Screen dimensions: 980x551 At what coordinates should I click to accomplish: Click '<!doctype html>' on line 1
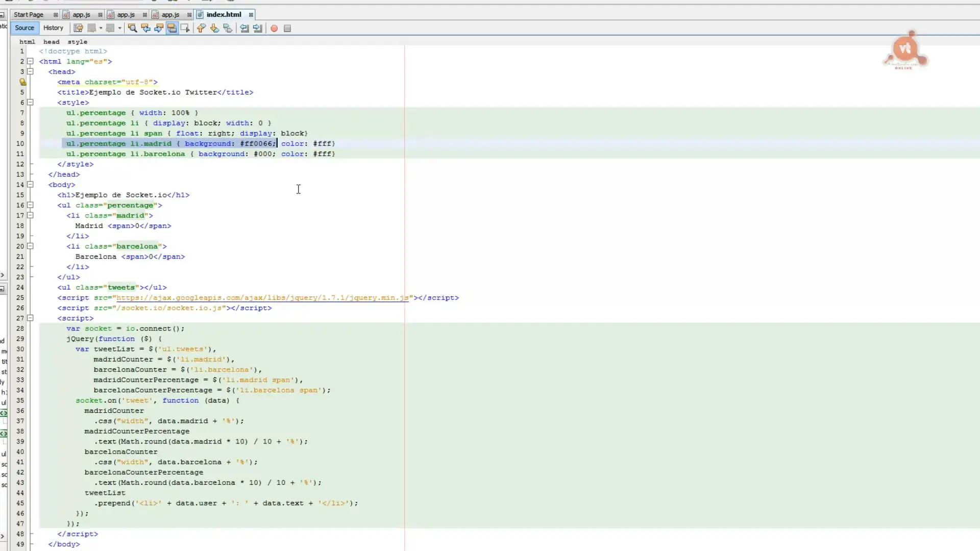(x=73, y=52)
